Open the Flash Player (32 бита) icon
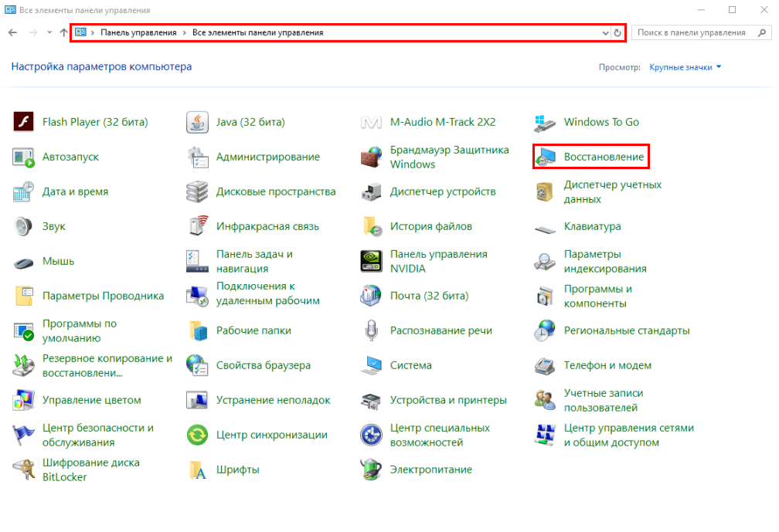The height and width of the screenshot is (532, 779). coord(24,122)
